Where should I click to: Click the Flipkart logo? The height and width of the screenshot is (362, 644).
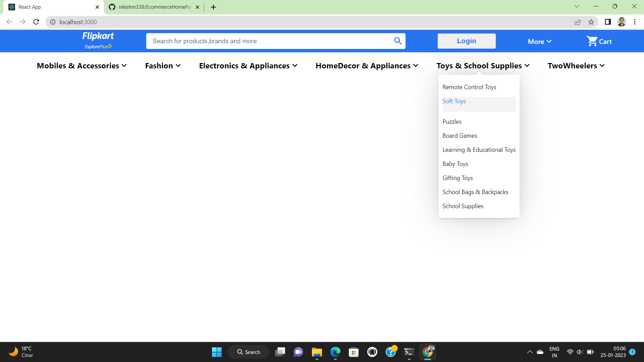tap(98, 36)
